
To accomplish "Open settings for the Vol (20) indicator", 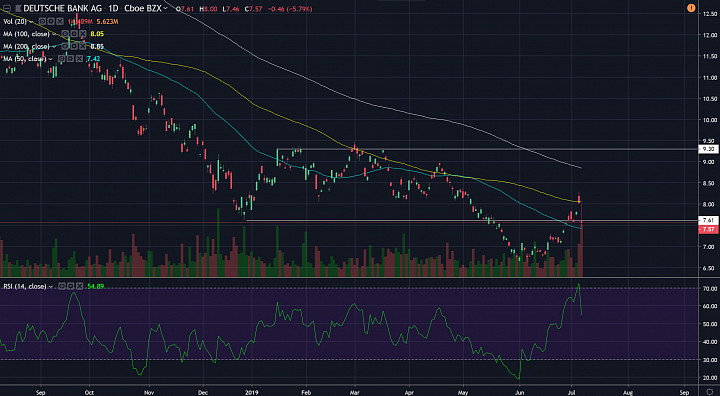I will (x=51, y=22).
